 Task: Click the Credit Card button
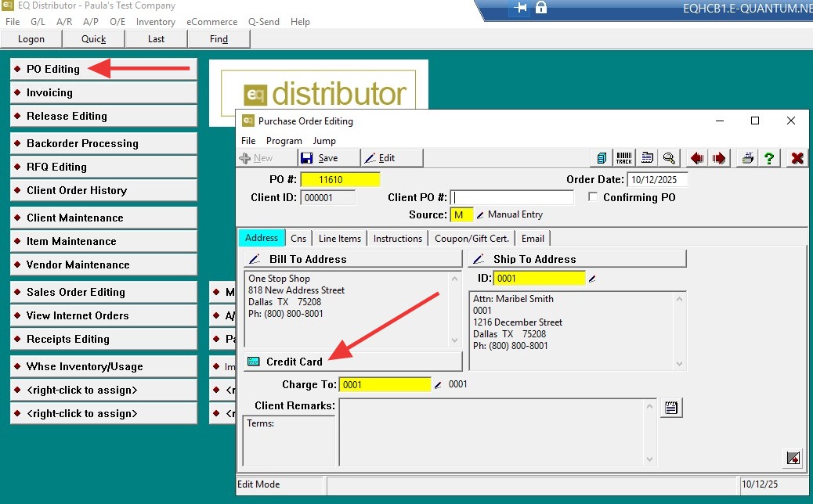[353, 362]
